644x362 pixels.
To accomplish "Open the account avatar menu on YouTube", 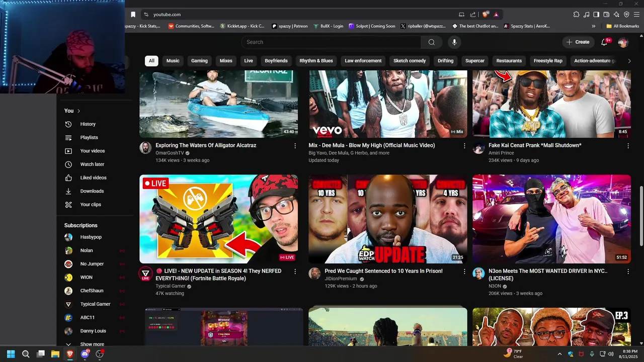I will [x=623, y=42].
